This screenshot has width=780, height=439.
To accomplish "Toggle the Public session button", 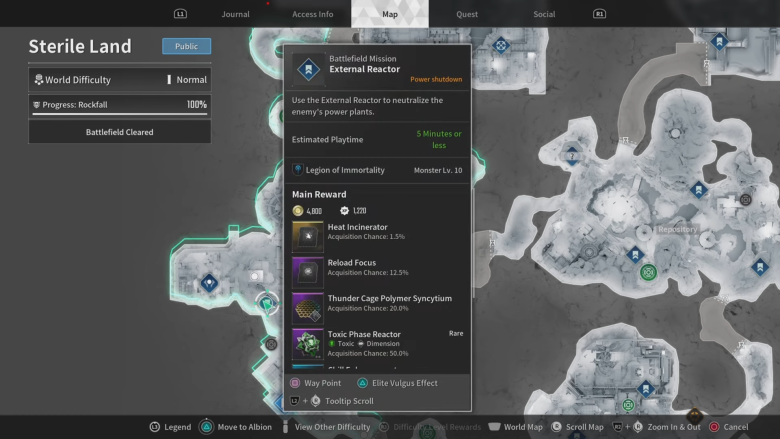I will 187,46.
